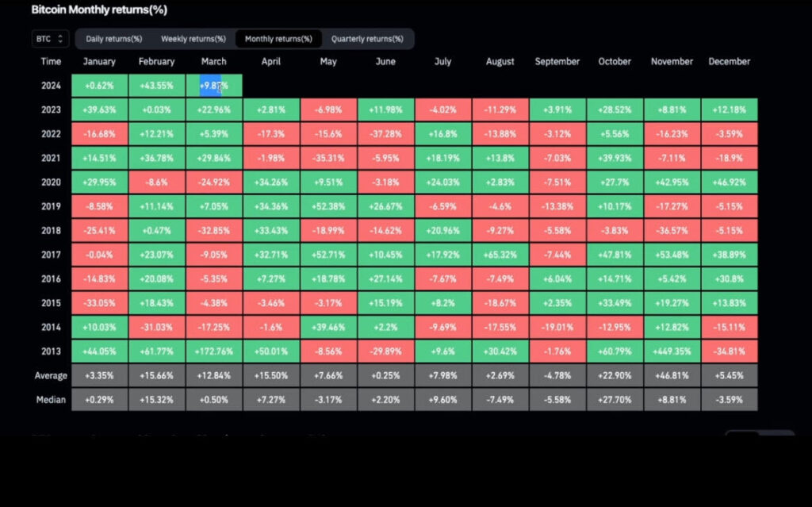Click the 2024 February +43.55% cell
Screen dimensions: 812x507
(x=156, y=86)
